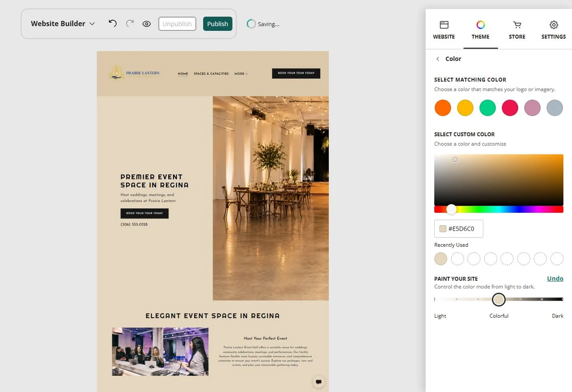
Task: Click the hero subtitle about hosting weddings
Action: [x=148, y=198]
